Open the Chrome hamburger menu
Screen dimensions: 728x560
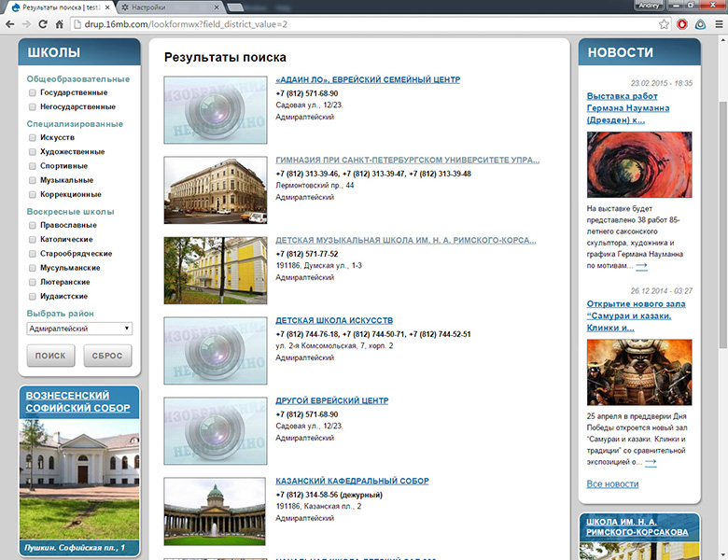coord(719,24)
